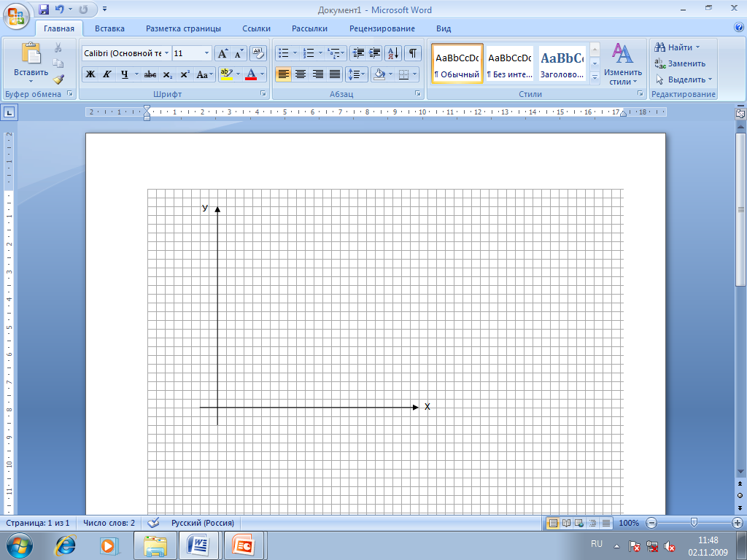Increase paragraph indent

pyautogui.click(x=374, y=53)
